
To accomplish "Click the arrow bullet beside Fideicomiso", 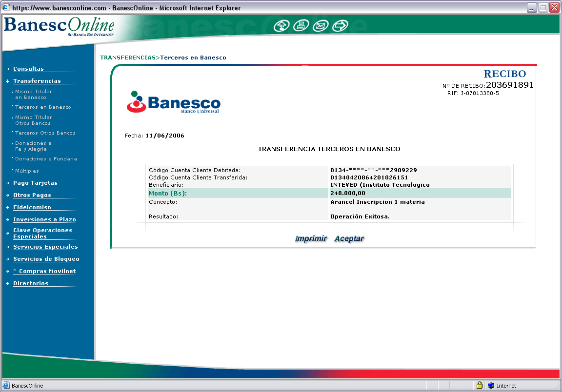I will click(7, 208).
